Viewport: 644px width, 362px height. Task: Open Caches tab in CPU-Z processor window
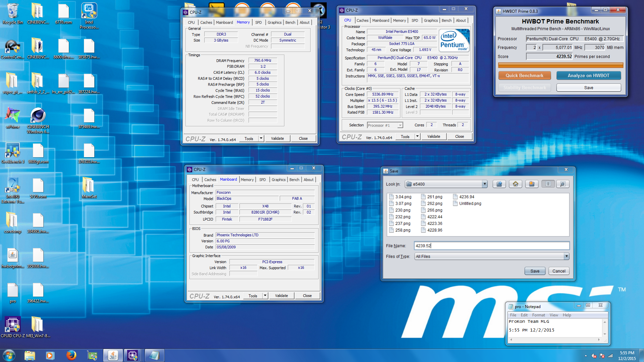[x=362, y=20]
